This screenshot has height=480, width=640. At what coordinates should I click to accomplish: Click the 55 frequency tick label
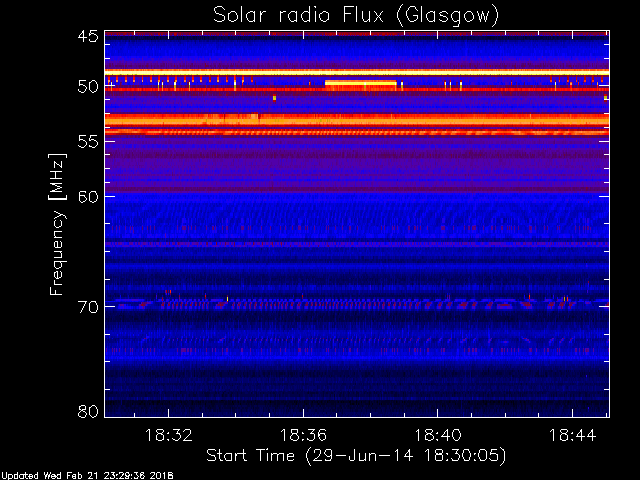[88, 142]
